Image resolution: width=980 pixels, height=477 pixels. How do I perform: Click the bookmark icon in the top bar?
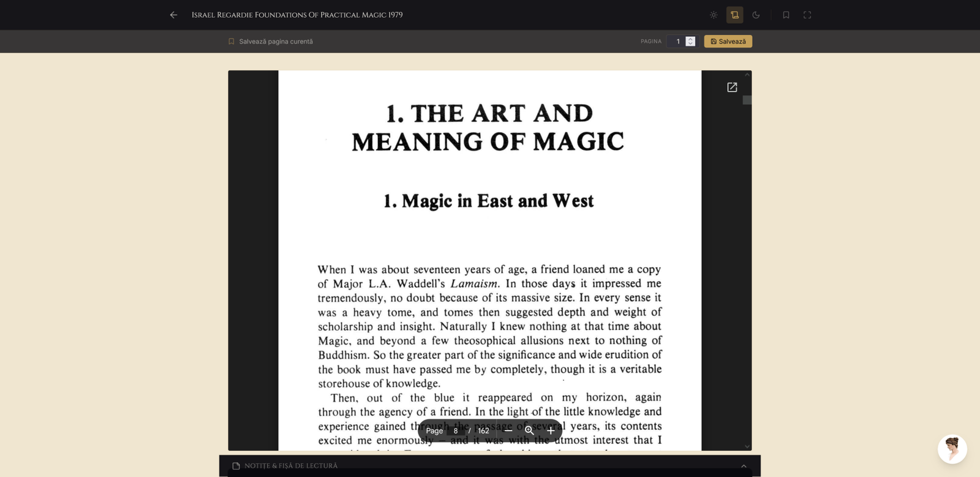point(786,15)
